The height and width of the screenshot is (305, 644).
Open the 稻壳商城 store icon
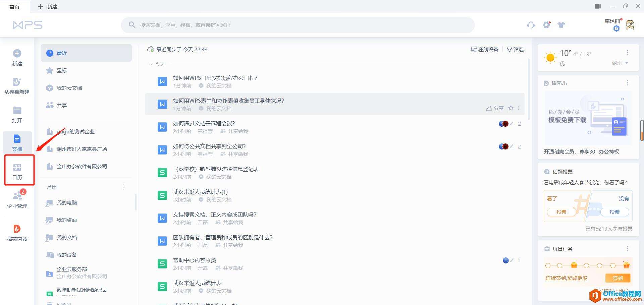(17, 233)
